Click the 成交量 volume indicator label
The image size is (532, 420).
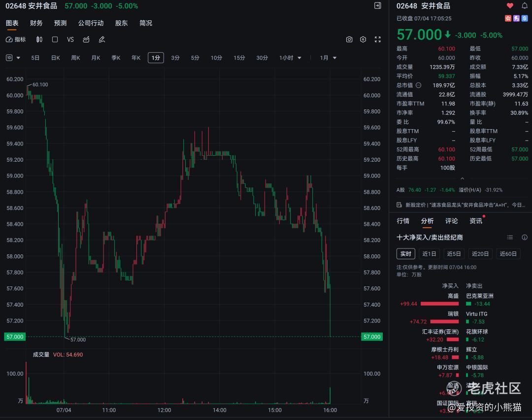pos(41,354)
